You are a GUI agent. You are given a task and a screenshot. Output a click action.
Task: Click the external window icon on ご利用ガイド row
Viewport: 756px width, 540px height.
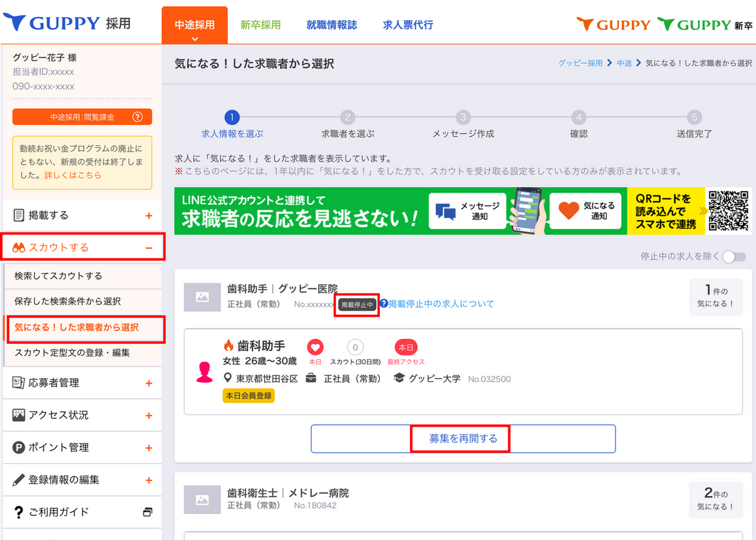147,512
